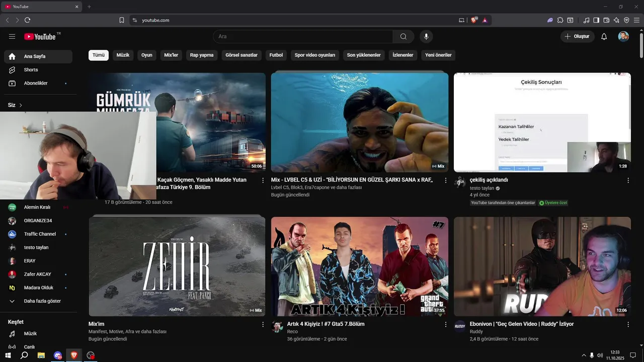Select the Müzik filter chip
The height and width of the screenshot is (362, 644).
(123, 55)
